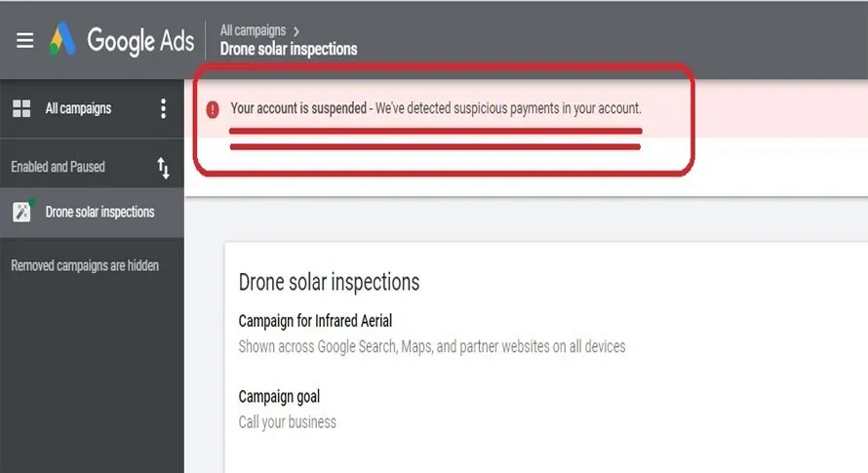Select Drone solar inspections in the sidebar
This screenshot has width=868, height=473.
pyautogui.click(x=99, y=212)
